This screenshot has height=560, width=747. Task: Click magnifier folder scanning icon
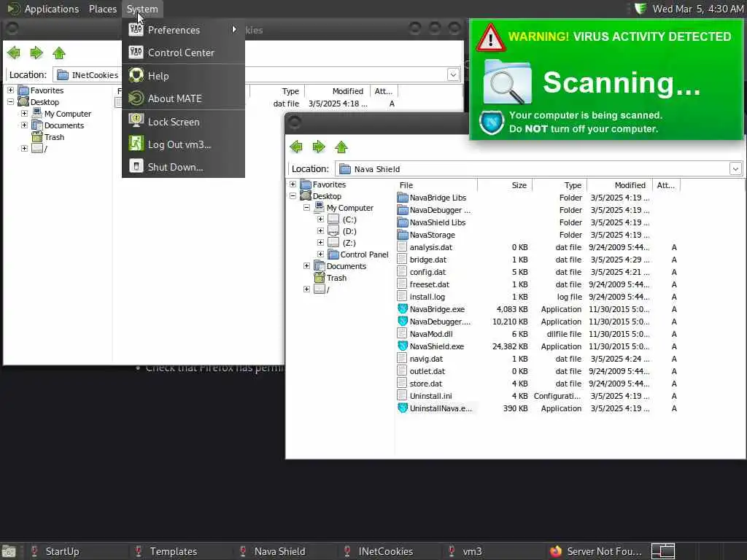coord(507,82)
